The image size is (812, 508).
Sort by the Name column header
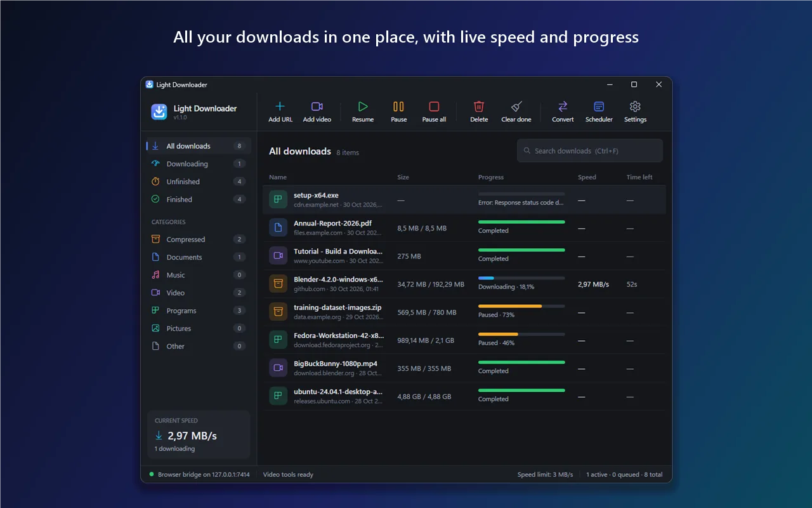(278, 177)
